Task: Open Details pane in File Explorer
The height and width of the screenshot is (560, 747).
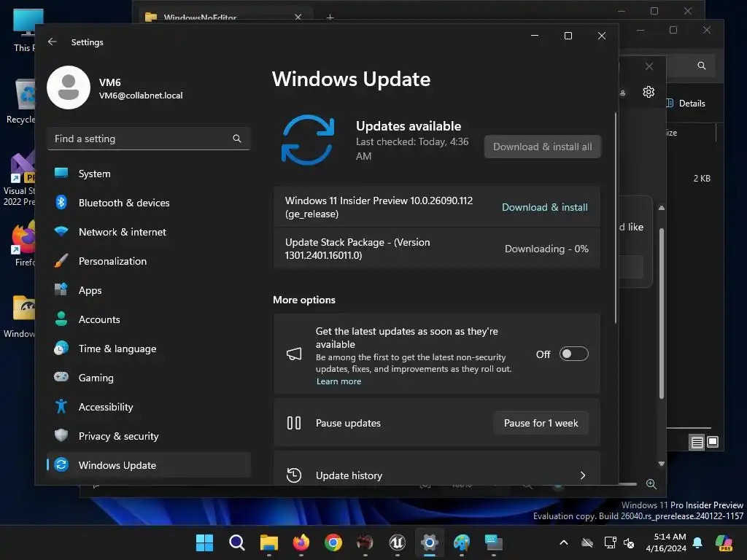Action: click(686, 104)
